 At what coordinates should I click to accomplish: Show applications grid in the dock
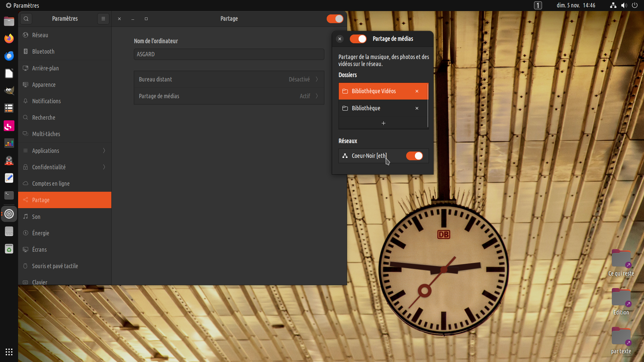[x=9, y=352]
